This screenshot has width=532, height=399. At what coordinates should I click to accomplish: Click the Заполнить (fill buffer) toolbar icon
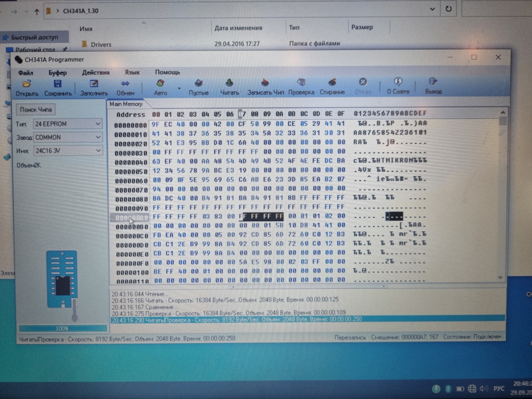coord(94,84)
